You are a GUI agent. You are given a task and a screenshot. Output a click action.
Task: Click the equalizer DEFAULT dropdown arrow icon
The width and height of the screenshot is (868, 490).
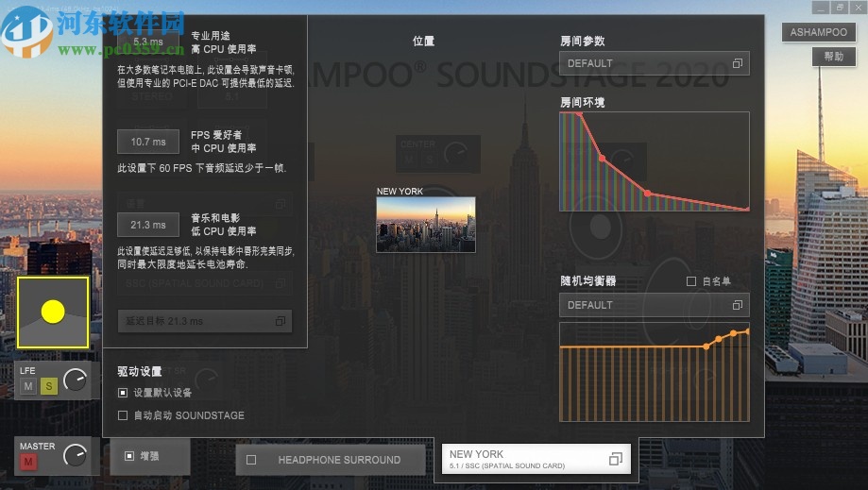738,305
